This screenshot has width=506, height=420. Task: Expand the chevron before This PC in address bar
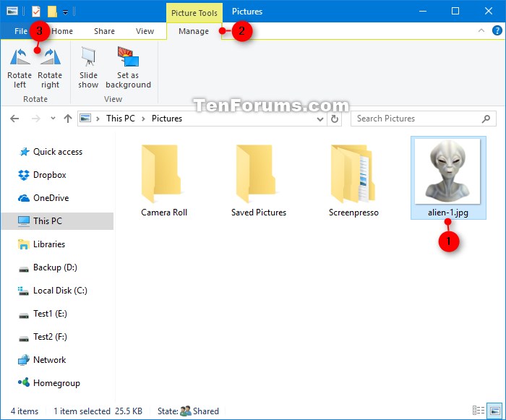[98, 119]
